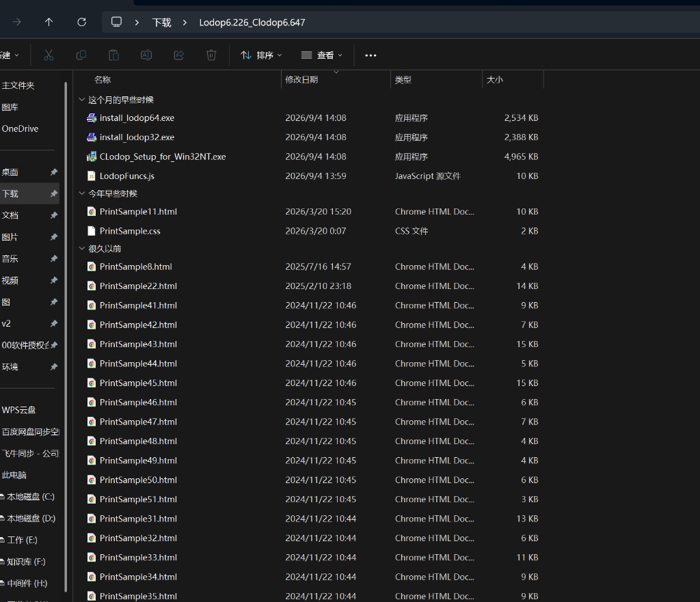700x602 pixels.
Task: Click the Refresh button in navigation bar
Action: point(82,22)
